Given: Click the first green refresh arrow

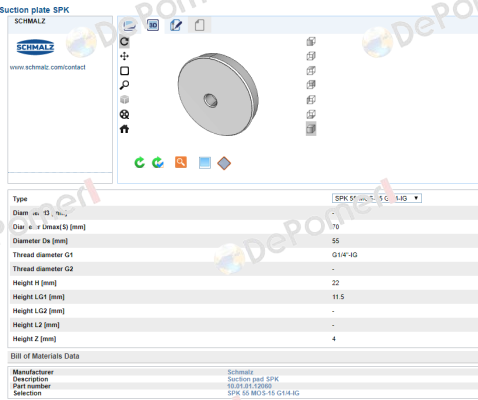Looking at the screenshot, I should point(140,162).
